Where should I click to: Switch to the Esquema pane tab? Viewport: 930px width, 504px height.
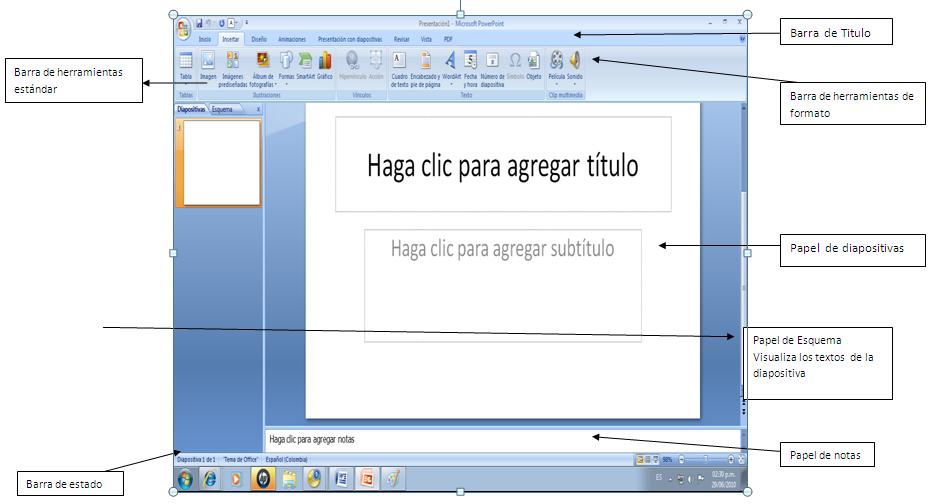click(224, 110)
